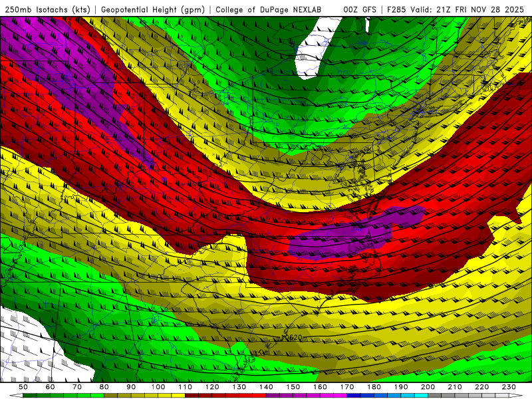Click the 110 value on the color scale
Viewport: 532px width, 399px height.
pos(186,387)
